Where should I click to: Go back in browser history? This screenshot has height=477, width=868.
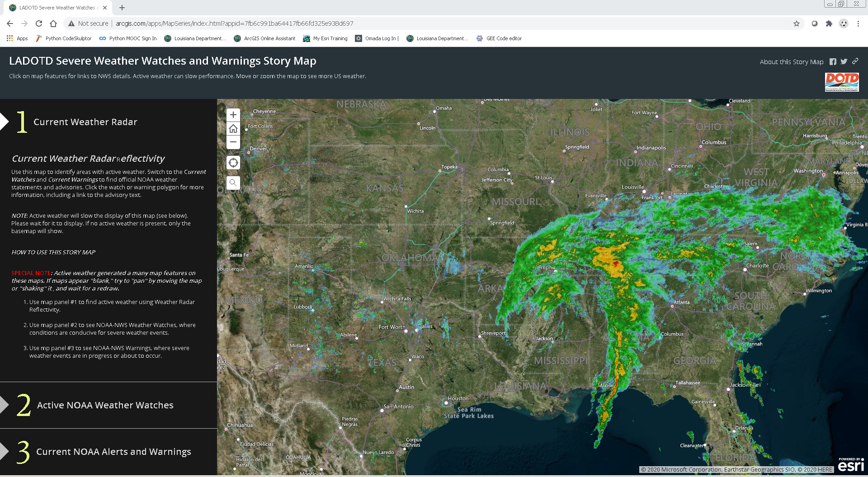pyautogui.click(x=10, y=23)
